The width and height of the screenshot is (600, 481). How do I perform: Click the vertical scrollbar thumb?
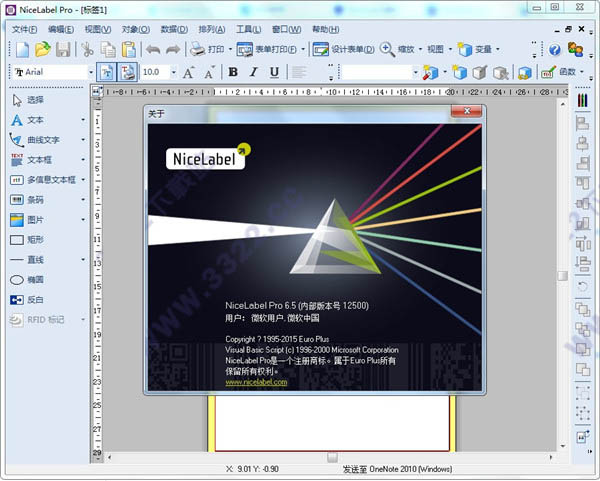point(562,276)
